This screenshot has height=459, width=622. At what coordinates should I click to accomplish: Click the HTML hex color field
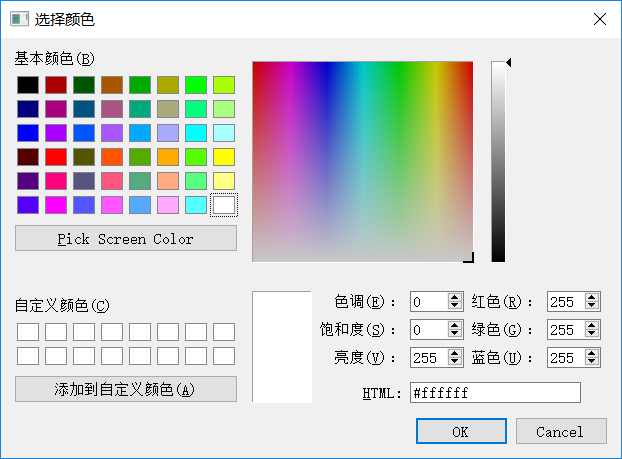point(495,393)
